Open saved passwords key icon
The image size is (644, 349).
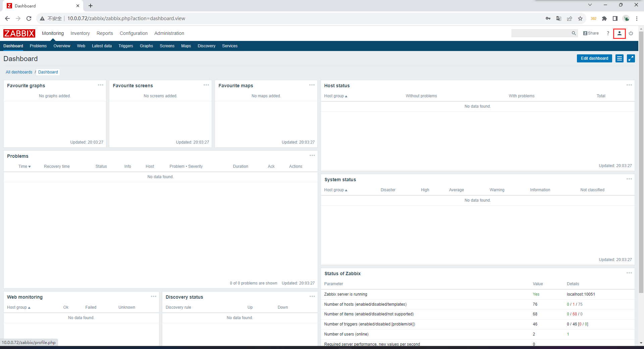point(548,18)
